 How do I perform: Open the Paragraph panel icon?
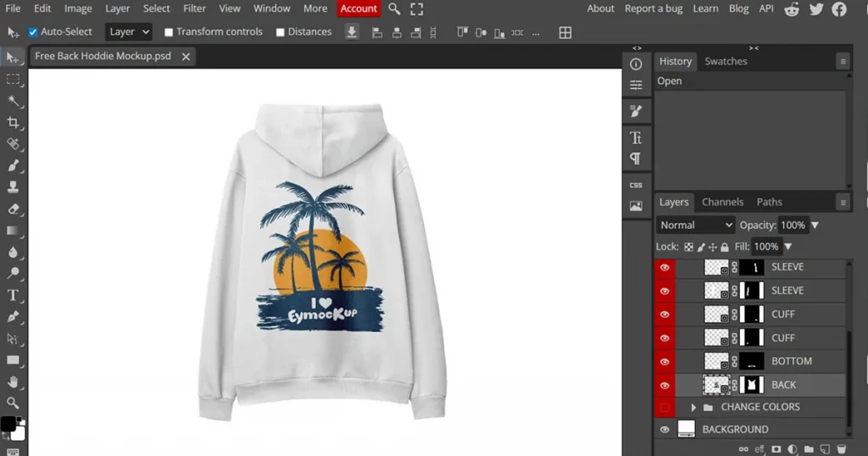(636, 158)
